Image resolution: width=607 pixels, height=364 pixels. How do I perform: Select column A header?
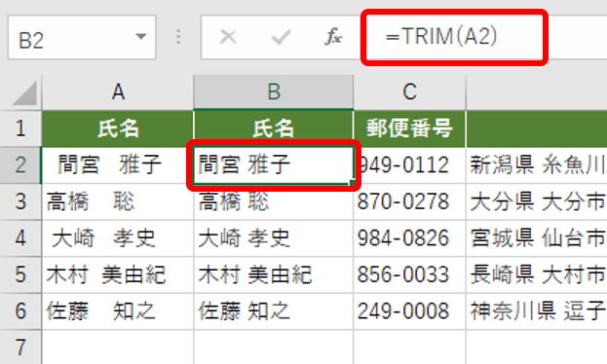(x=118, y=92)
